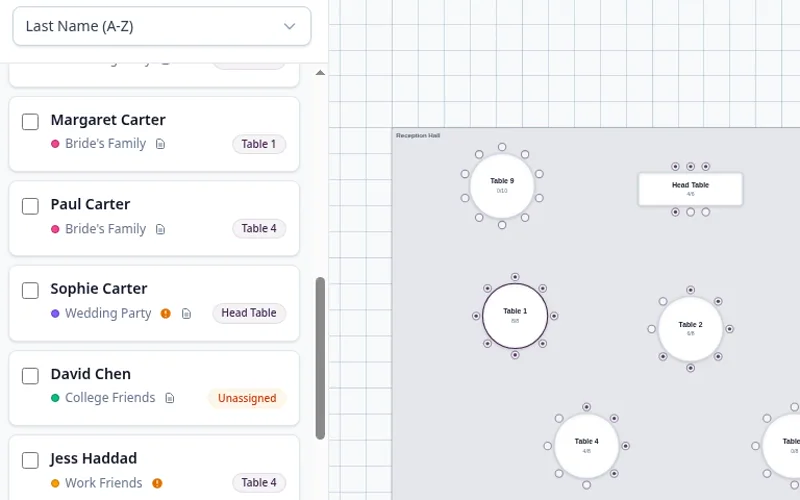This screenshot has width=800, height=500.
Task: Mark the Jess Haddad checkbox
Action: 30,460
